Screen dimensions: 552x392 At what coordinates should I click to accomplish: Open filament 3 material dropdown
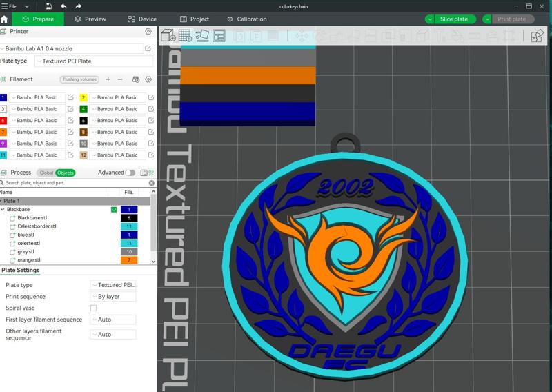[x=37, y=109]
